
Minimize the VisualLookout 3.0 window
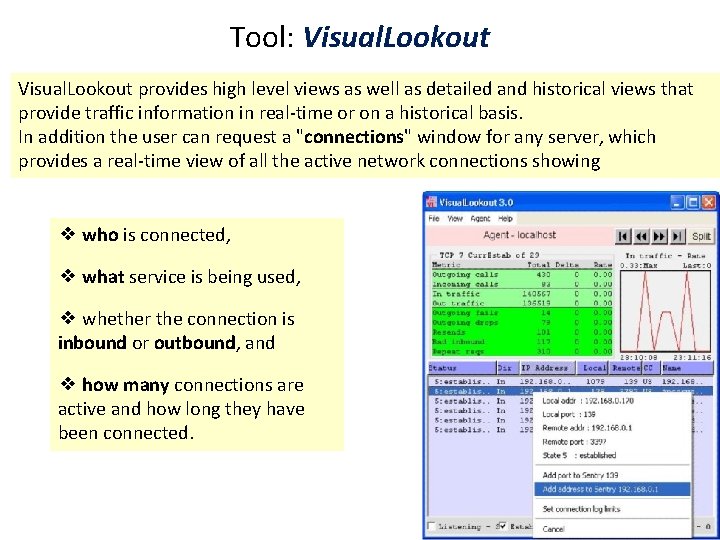pyautogui.click(x=676, y=202)
